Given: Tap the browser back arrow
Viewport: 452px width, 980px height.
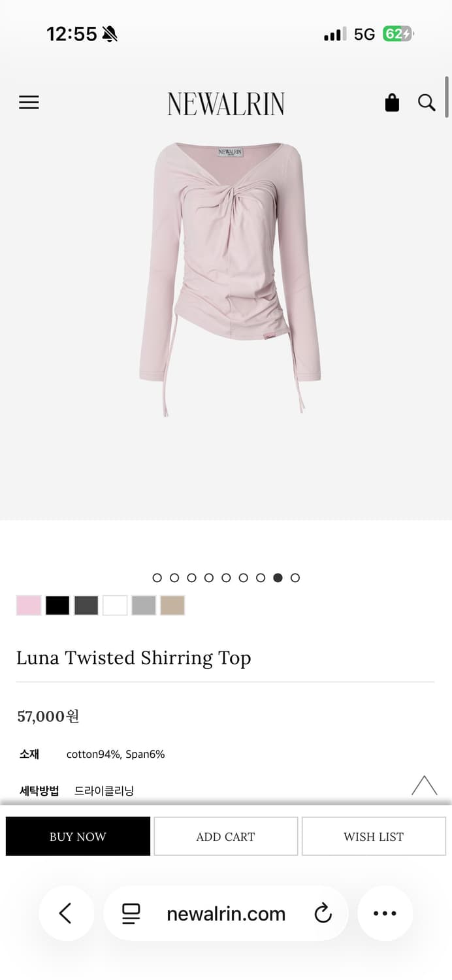Looking at the screenshot, I should click(66, 913).
